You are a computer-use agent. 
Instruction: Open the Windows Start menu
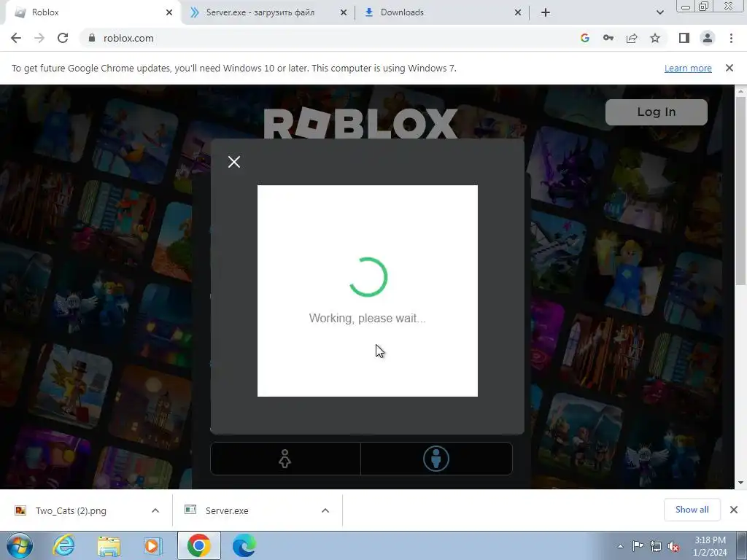pyautogui.click(x=19, y=545)
